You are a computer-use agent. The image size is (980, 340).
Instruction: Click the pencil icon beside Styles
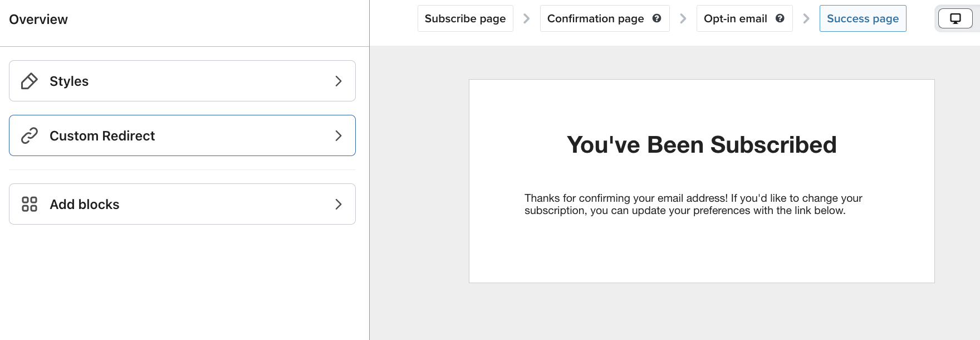[29, 81]
